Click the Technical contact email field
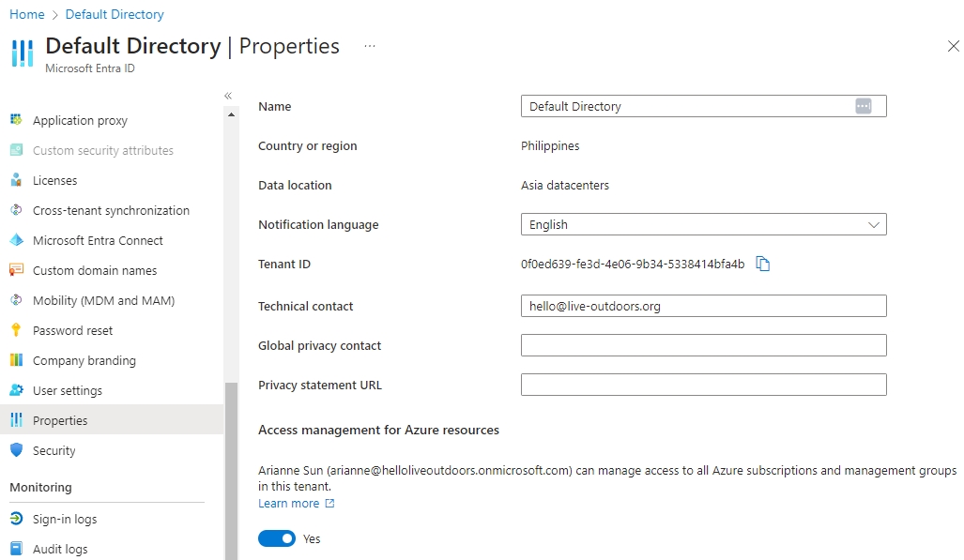The image size is (964, 560). [703, 306]
